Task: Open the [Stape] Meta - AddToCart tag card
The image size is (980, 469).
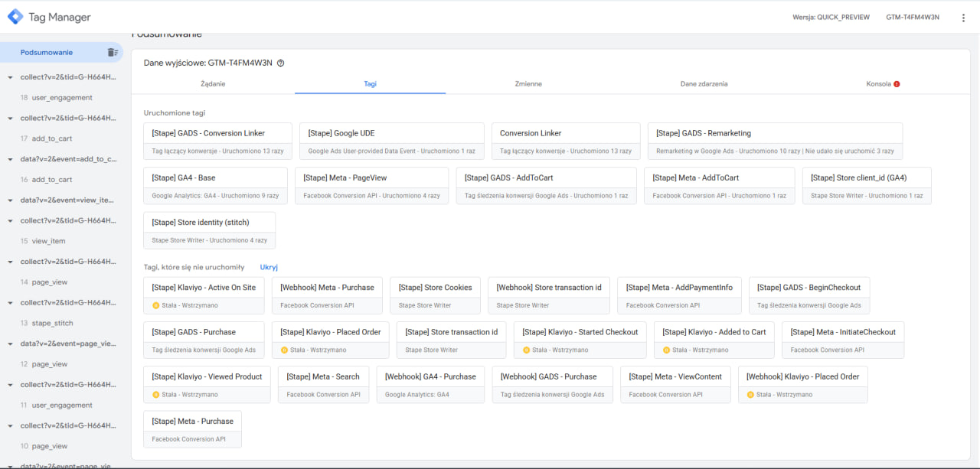Action: pyautogui.click(x=719, y=186)
